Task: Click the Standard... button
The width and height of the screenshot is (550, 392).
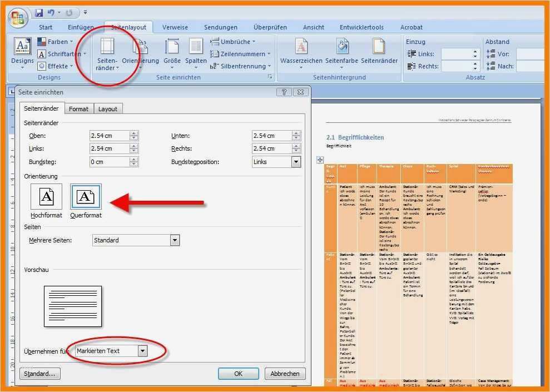Action: (40, 374)
